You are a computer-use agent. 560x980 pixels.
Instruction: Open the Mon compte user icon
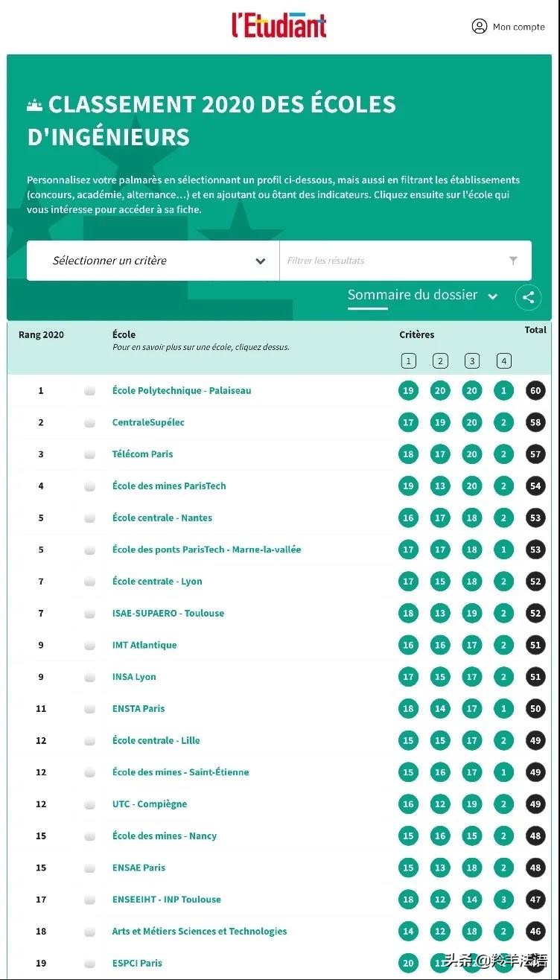pyautogui.click(x=480, y=27)
